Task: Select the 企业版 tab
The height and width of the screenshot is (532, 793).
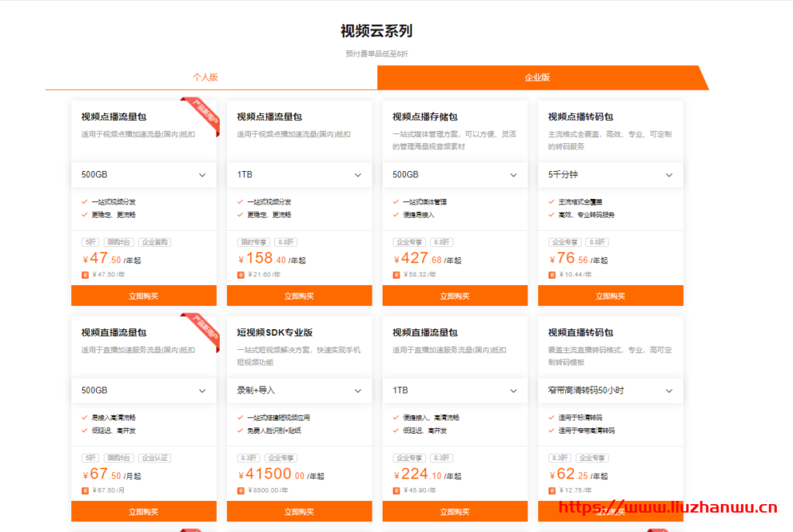Action: pyautogui.click(x=538, y=77)
